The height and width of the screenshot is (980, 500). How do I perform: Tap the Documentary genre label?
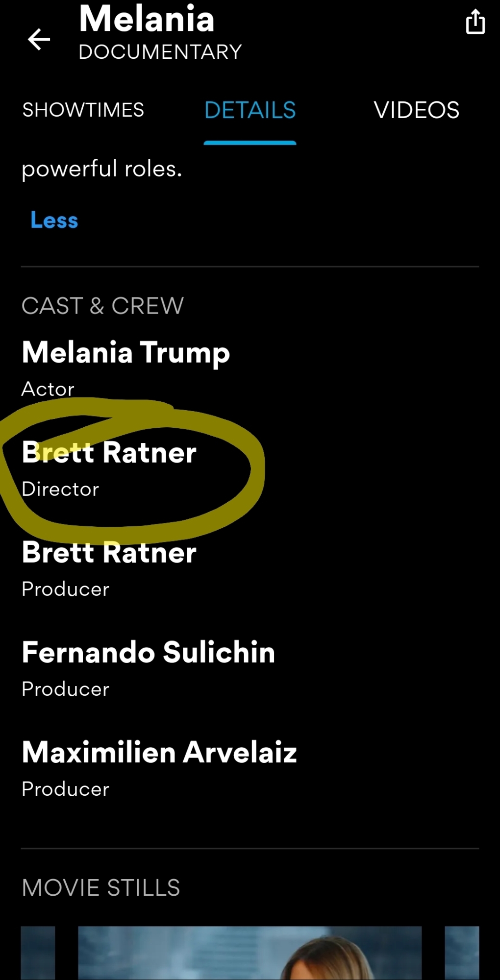[x=160, y=52]
